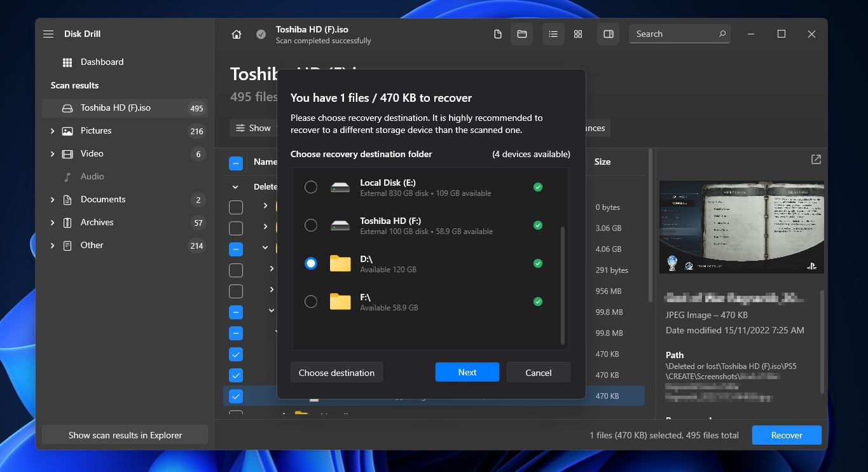Click Show scan results in Explorer

[x=125, y=436]
